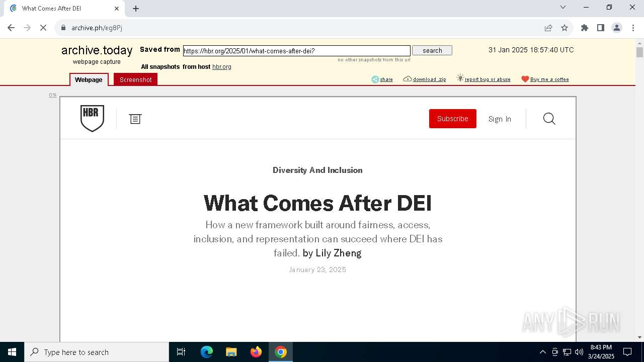This screenshot has height=362, width=644.
Task: Open the notification center icon
Action: pyautogui.click(x=627, y=352)
